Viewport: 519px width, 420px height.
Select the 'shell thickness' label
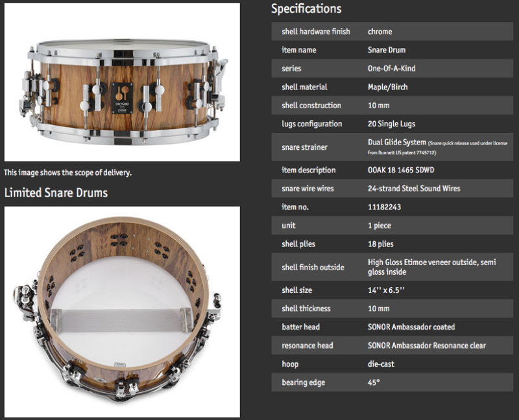(x=306, y=309)
